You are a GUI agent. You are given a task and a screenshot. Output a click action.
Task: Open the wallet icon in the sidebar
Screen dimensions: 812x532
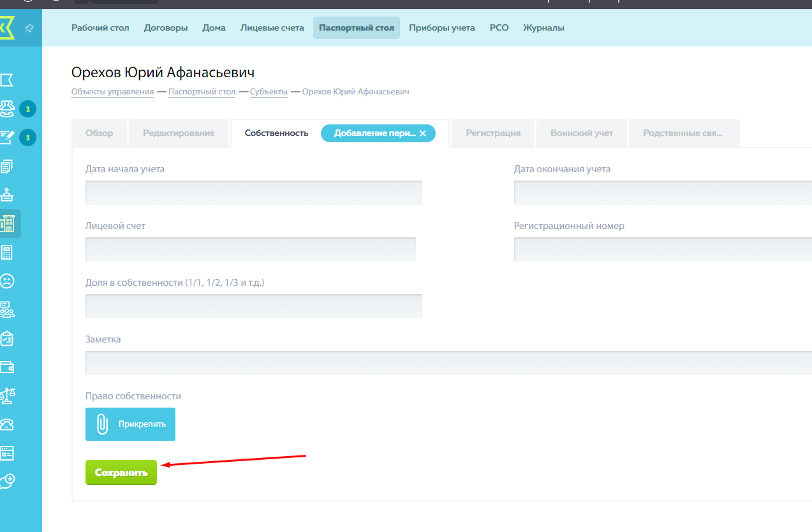(x=7, y=367)
